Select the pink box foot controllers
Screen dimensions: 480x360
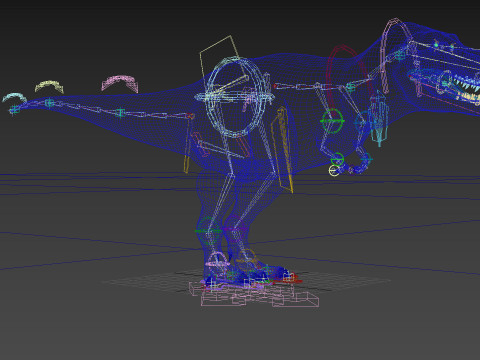254,294
